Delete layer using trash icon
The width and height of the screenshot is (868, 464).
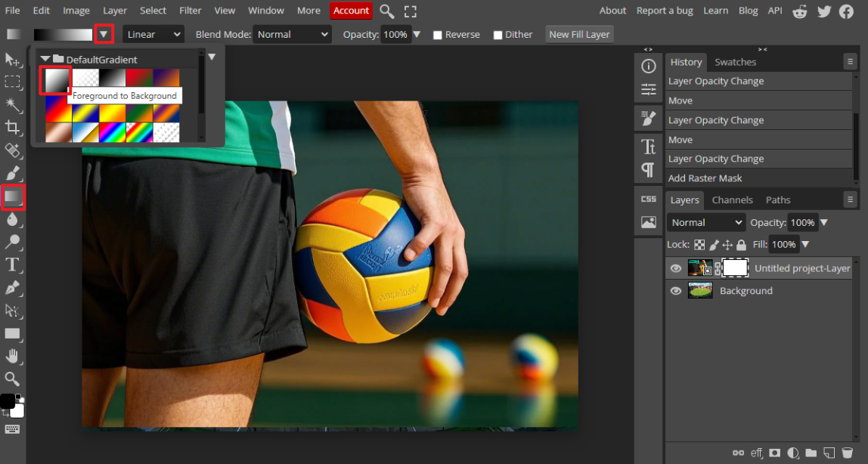pos(847,453)
